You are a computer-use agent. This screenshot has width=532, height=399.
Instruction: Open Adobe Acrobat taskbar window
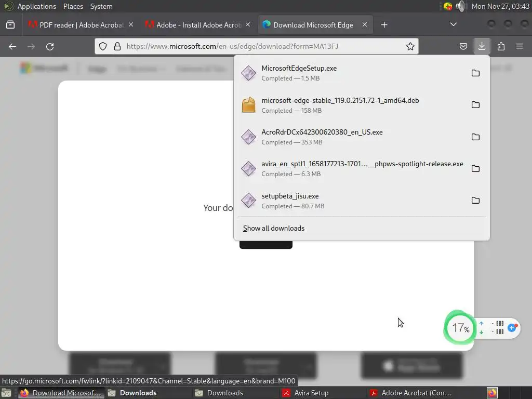[x=410, y=393]
